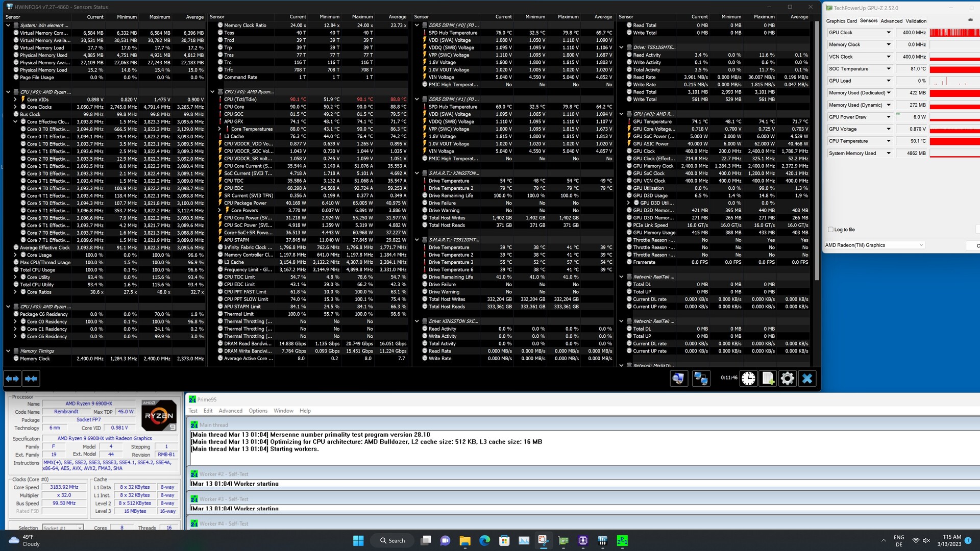Click the taskbar Search button

[392, 540]
